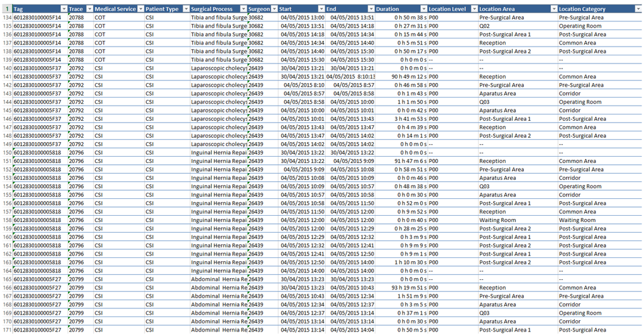The height and width of the screenshot is (336, 644).
Task: Open the Medical Service filter dropdown
Action: 140,9
